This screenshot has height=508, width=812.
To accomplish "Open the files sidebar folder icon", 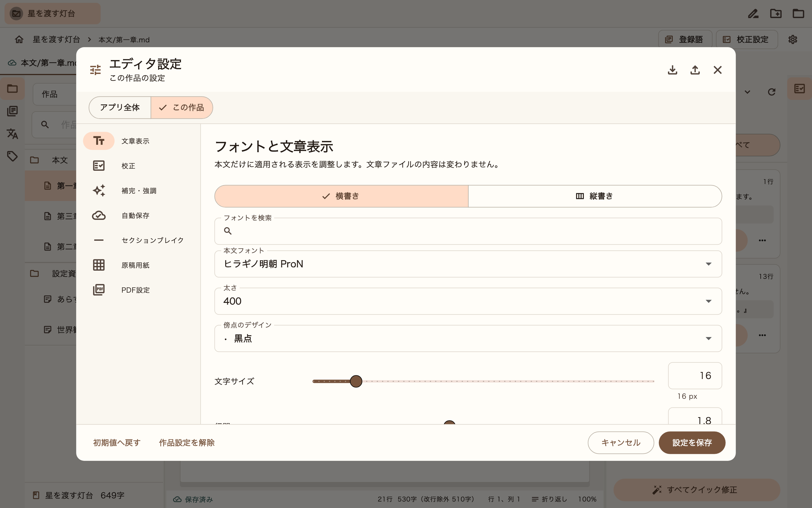I will click(12, 89).
